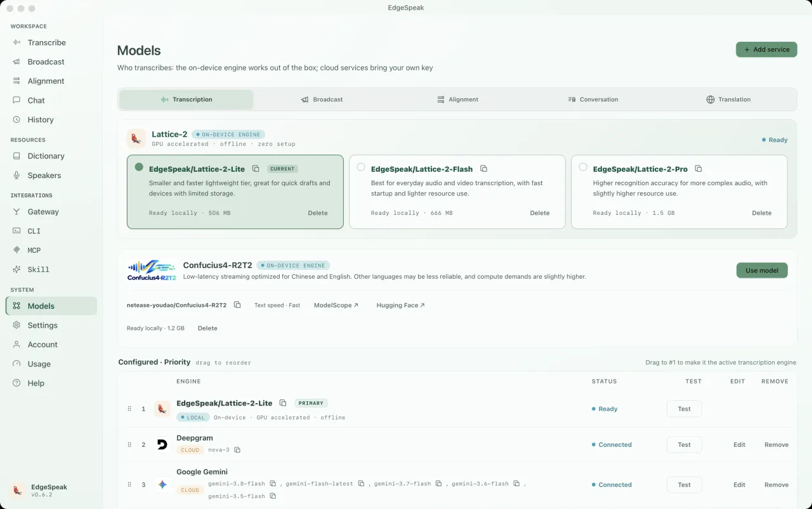Remove the Deepgram service
The image size is (812, 509).
776,445
